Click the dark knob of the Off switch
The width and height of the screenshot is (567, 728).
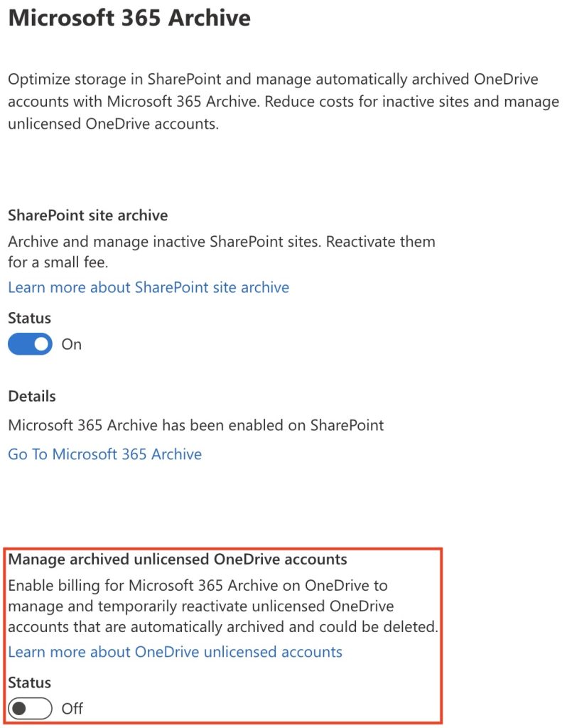pos(19,708)
